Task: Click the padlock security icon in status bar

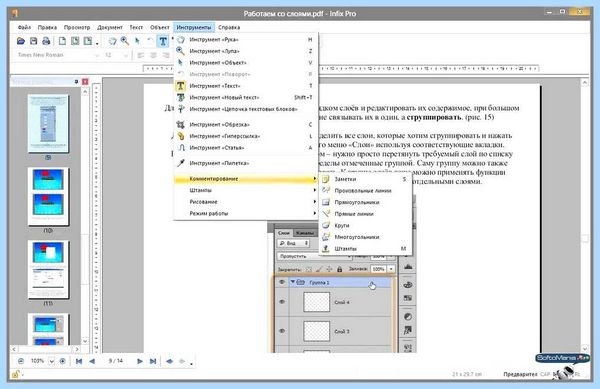Action: [x=15, y=374]
